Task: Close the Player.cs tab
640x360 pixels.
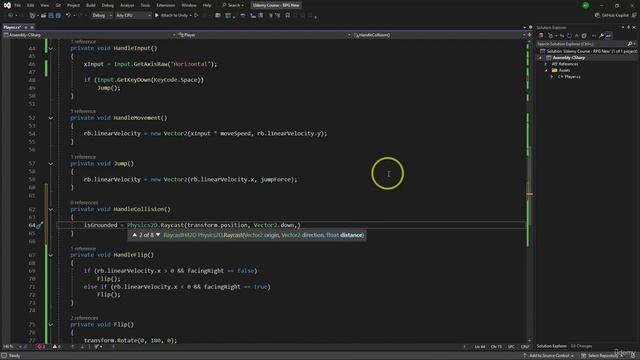Action: pos(32,27)
